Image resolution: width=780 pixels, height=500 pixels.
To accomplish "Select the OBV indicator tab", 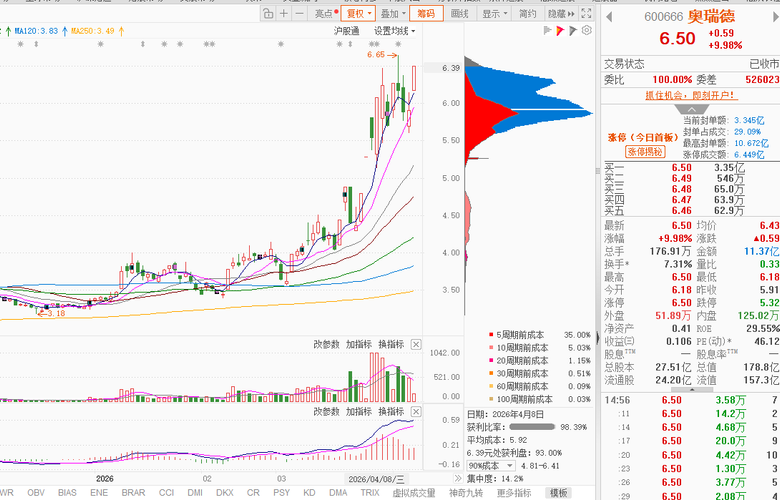I will [36, 493].
